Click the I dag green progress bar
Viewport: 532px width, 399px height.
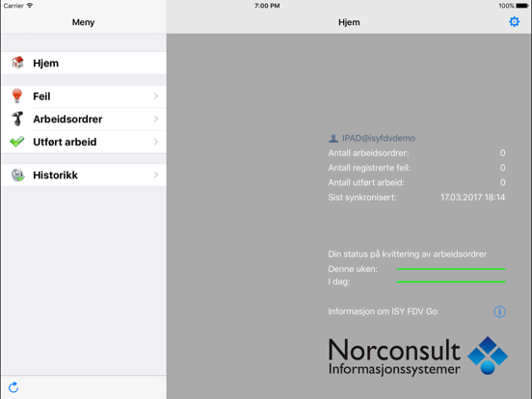pyautogui.click(x=451, y=281)
